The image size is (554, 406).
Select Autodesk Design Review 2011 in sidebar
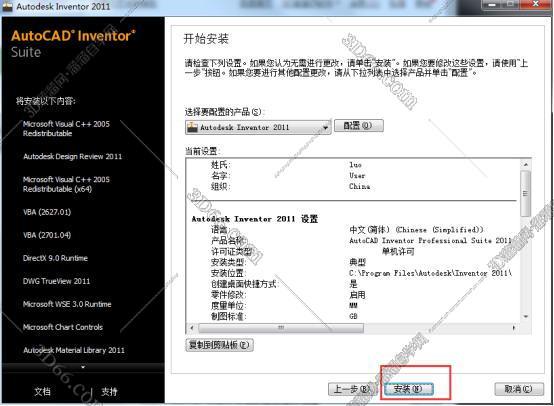point(72,157)
